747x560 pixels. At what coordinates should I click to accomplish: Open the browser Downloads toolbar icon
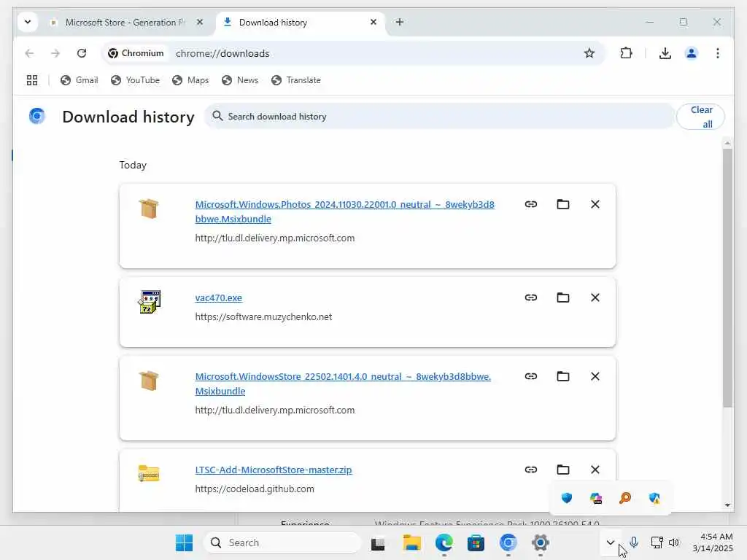(665, 53)
